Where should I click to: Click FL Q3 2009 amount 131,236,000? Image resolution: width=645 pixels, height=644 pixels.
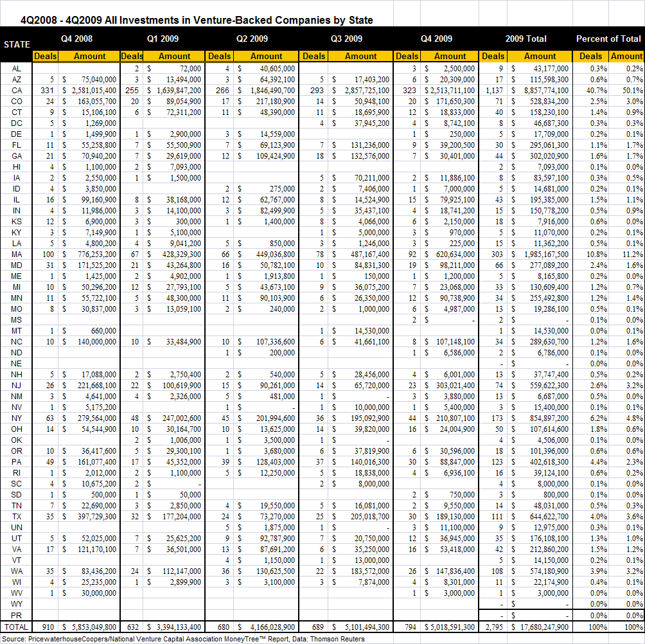(370, 145)
